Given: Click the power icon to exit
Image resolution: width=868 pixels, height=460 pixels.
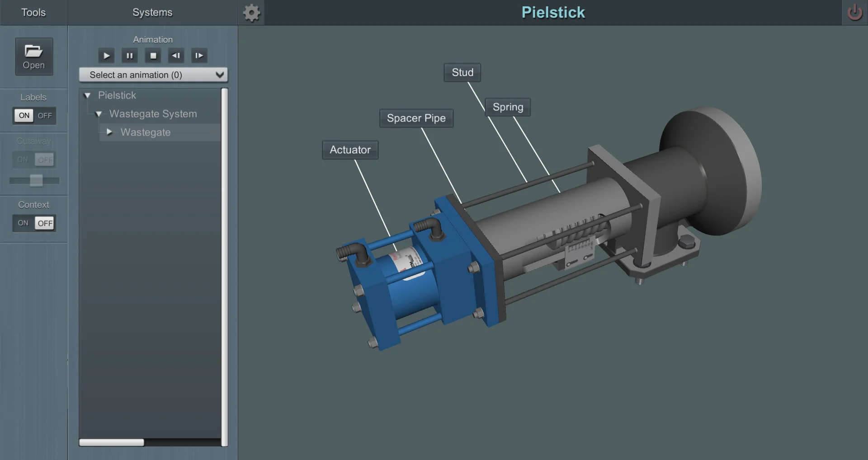Looking at the screenshot, I should click(x=854, y=12).
